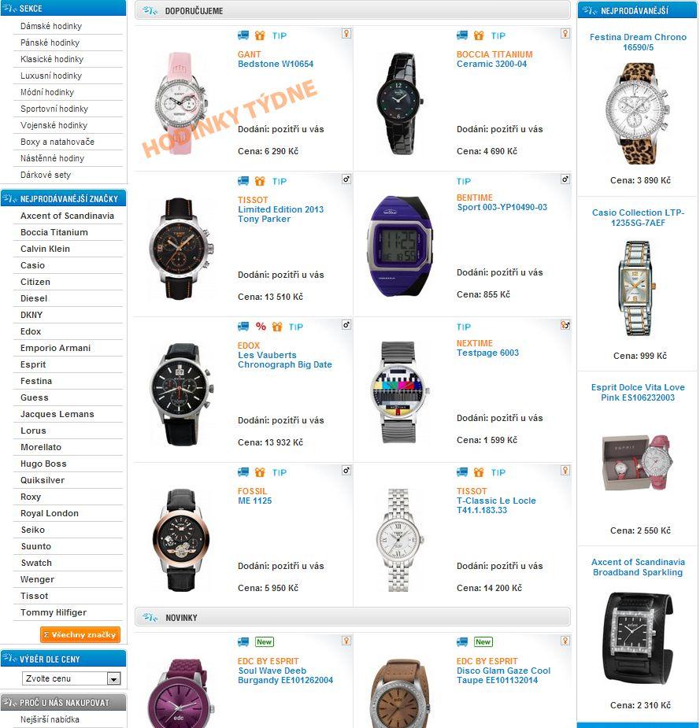Click percent discount icon on Edox Les Vauberts
This screenshot has height=728, width=700.
tap(261, 327)
